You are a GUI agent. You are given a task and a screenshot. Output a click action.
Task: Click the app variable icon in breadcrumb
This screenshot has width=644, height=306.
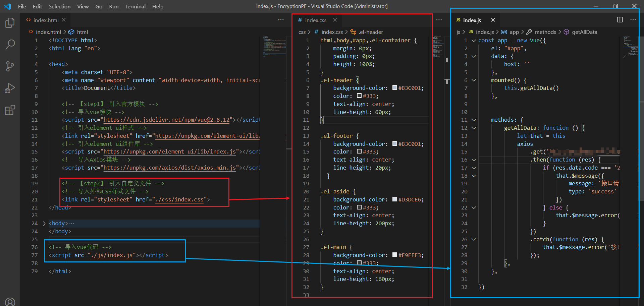[504, 32]
